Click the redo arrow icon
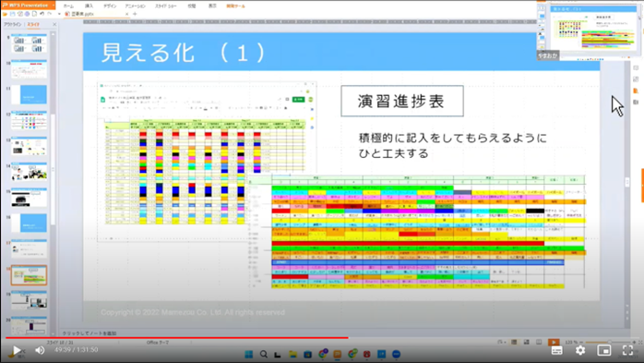644x363 pixels. click(x=50, y=14)
